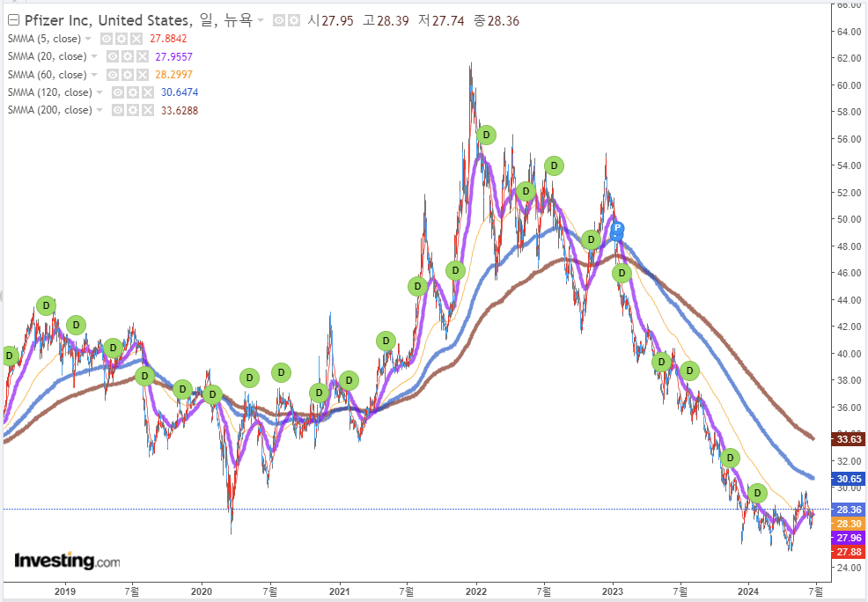The width and height of the screenshot is (868, 602).
Task: Click the high price value 28.39
Action: (393, 21)
